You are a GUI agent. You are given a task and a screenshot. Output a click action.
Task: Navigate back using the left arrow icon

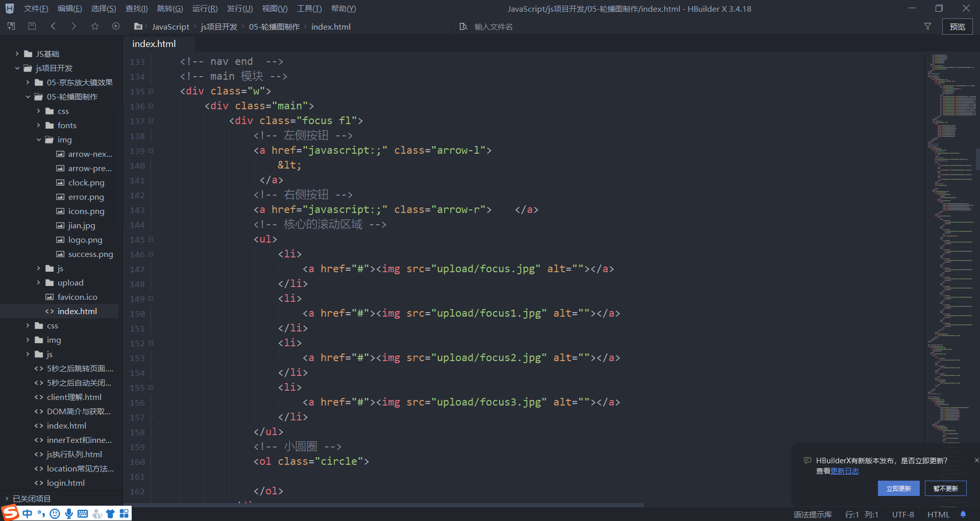coord(53,26)
